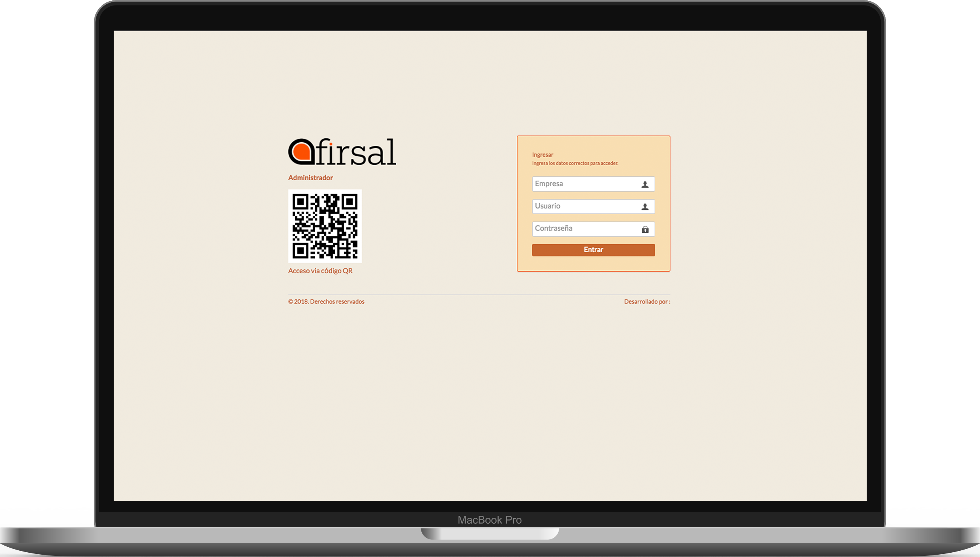The image size is (980, 557).
Task: Focus the Empresa input field
Action: tap(584, 184)
